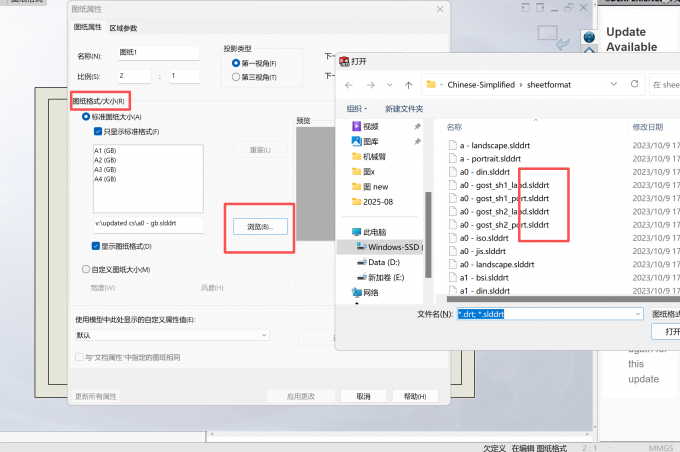Open the 2025-08 folder in the navigation pane
Screen dimensions: 680x452
click(x=378, y=202)
